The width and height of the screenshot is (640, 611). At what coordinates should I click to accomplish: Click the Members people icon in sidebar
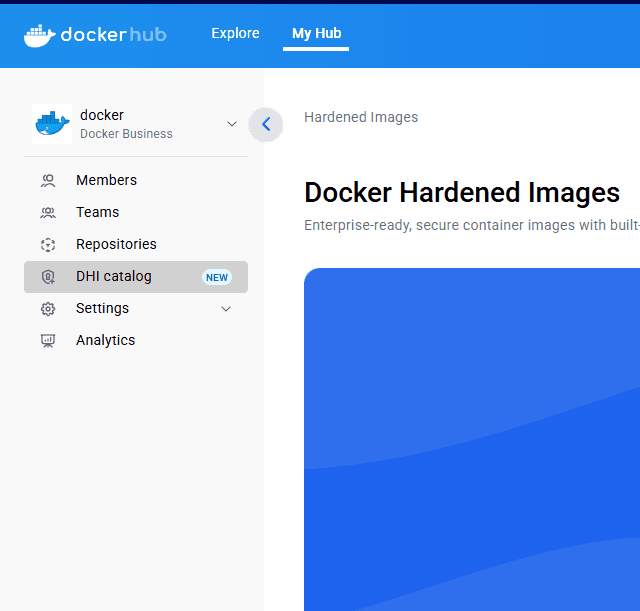[48, 181]
